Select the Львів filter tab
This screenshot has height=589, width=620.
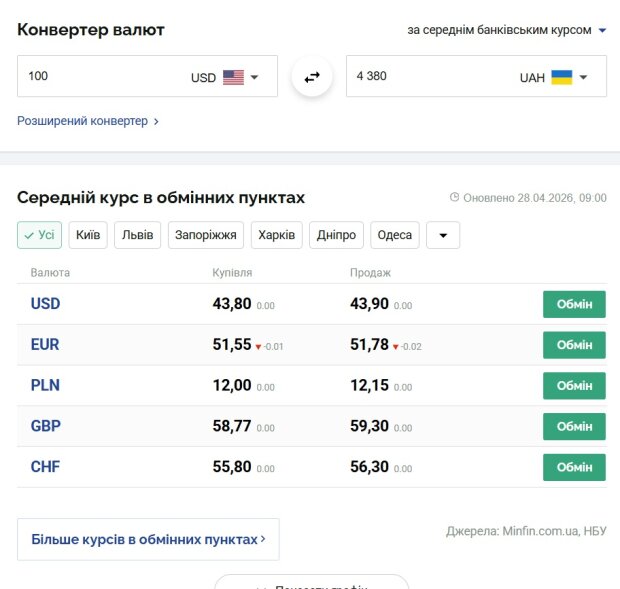(138, 235)
